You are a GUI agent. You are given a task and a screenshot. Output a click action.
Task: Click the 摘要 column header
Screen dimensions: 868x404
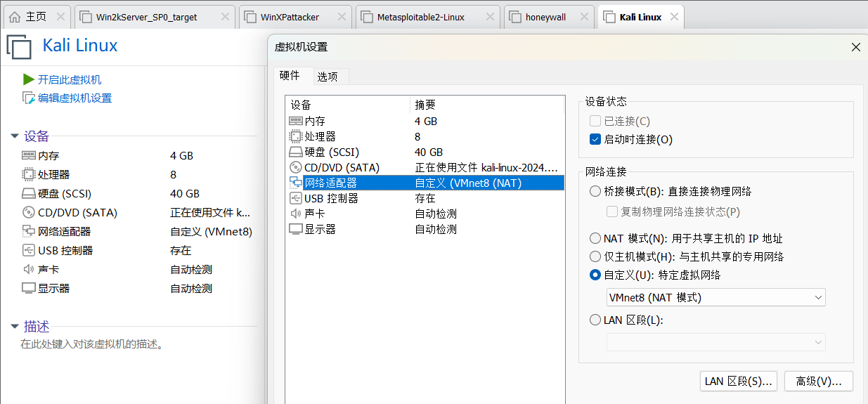487,104
